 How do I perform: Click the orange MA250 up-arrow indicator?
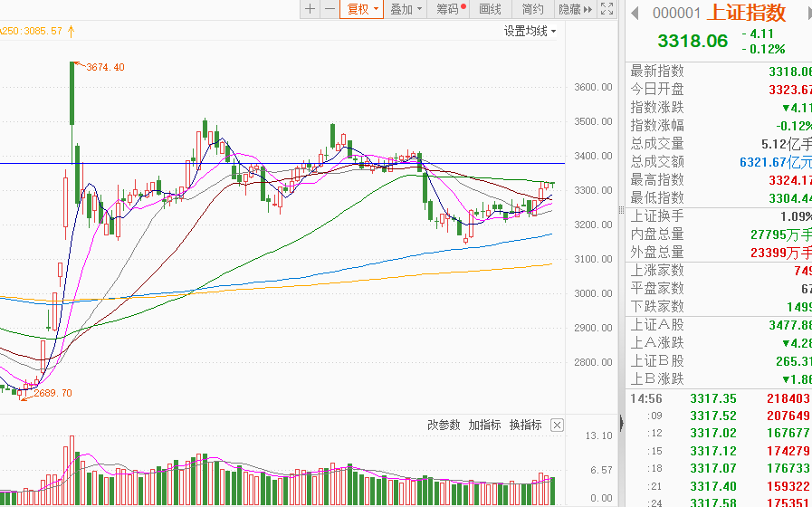[71, 31]
